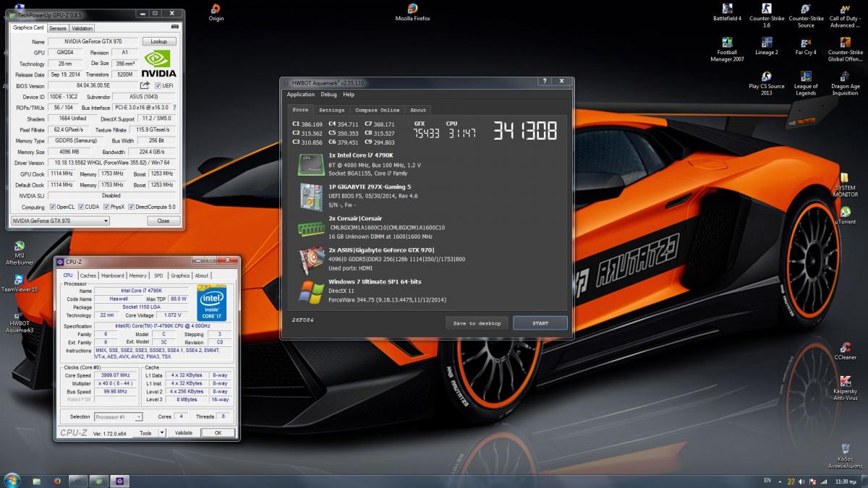Open the Application menu in Aquamark
This screenshot has width=868, height=488.
[x=301, y=94]
